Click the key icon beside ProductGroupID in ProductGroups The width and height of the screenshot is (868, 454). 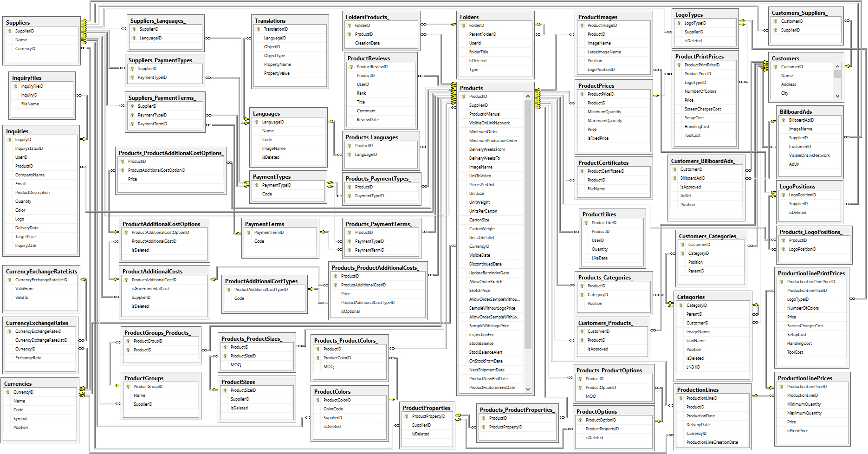tap(128, 387)
